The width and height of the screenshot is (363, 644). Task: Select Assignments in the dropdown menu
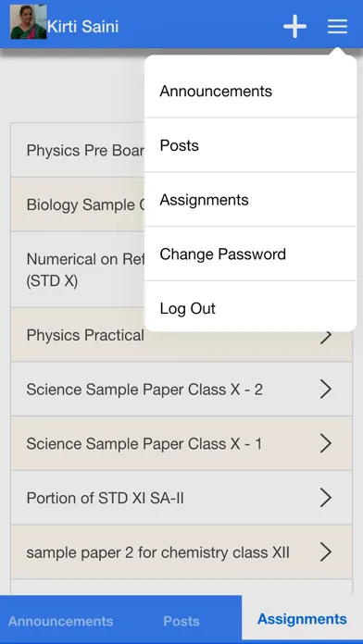(x=250, y=200)
